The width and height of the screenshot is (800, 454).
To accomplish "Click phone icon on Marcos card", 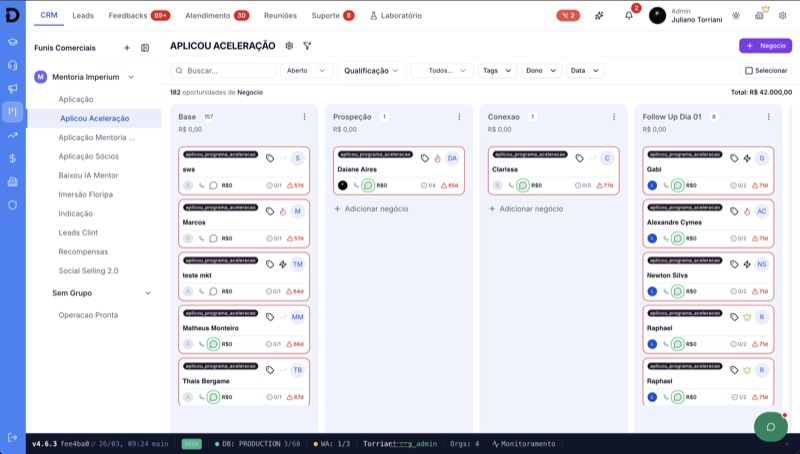I will [x=202, y=238].
